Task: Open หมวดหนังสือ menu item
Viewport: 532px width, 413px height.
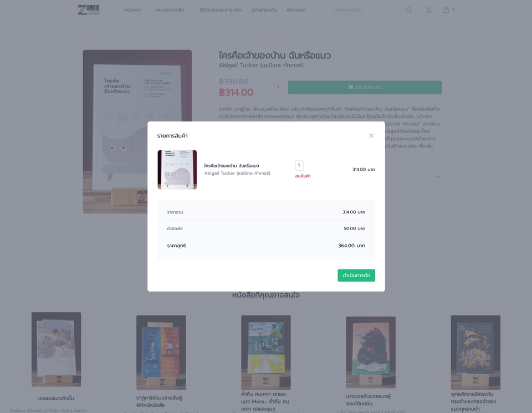Action: pyautogui.click(x=170, y=10)
